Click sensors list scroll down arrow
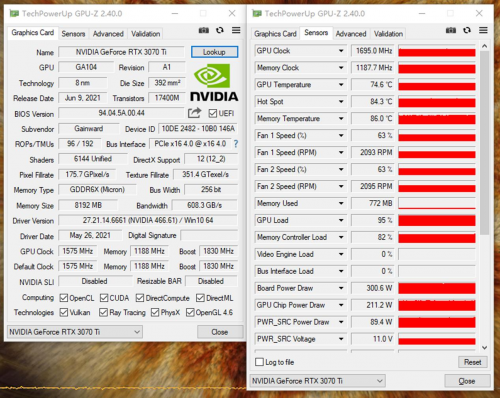 pyautogui.click(x=485, y=347)
